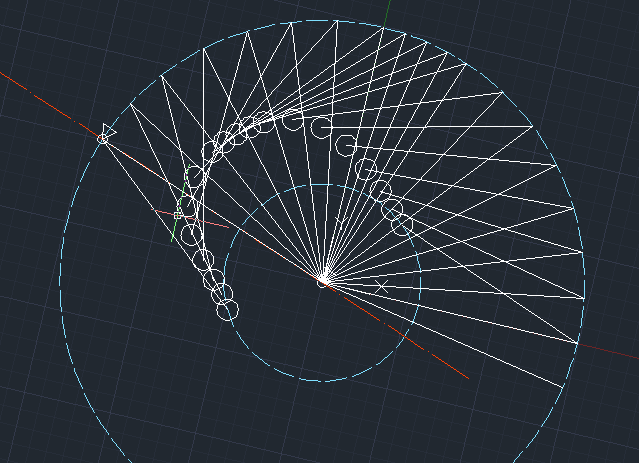Select the short green line segment
639x463 pixels.
coord(181,203)
